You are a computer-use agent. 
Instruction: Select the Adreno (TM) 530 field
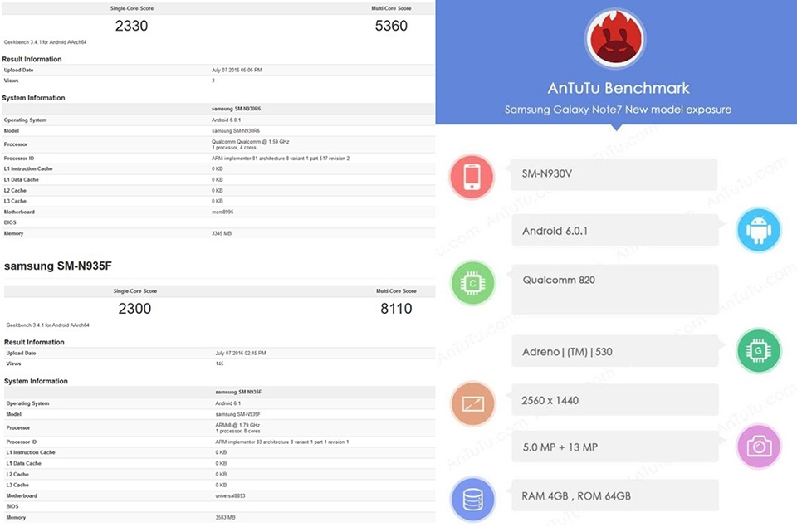click(x=615, y=351)
